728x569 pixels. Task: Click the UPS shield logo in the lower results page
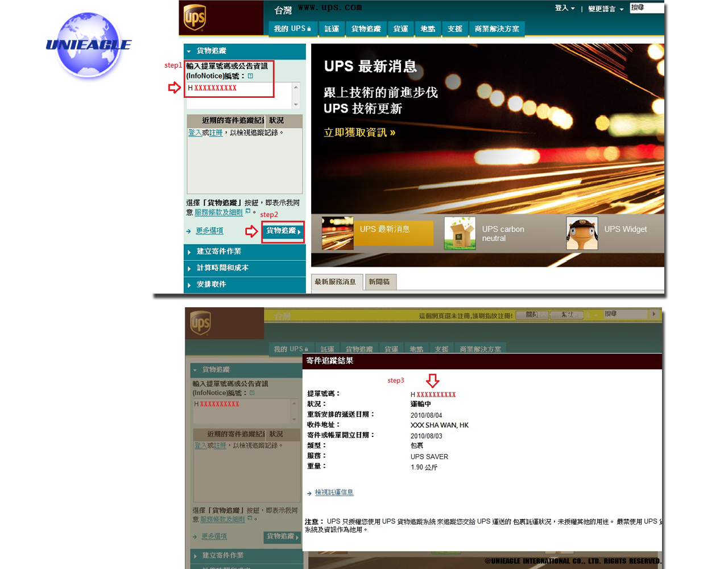(x=200, y=323)
